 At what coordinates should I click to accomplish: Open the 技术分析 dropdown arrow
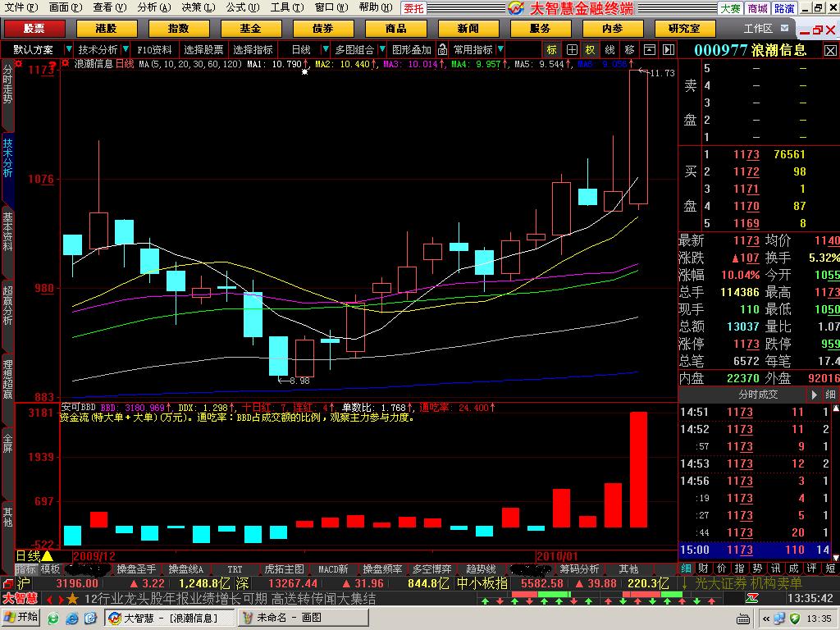click(126, 49)
